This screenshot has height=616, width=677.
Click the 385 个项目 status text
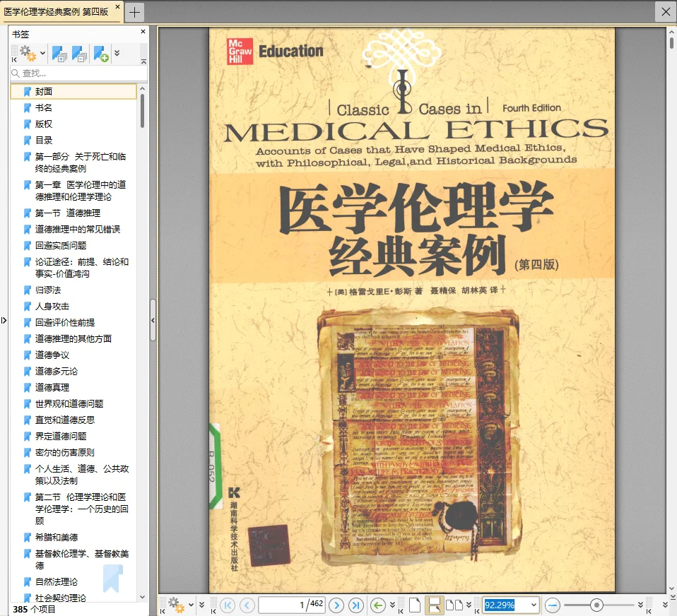tap(34, 609)
